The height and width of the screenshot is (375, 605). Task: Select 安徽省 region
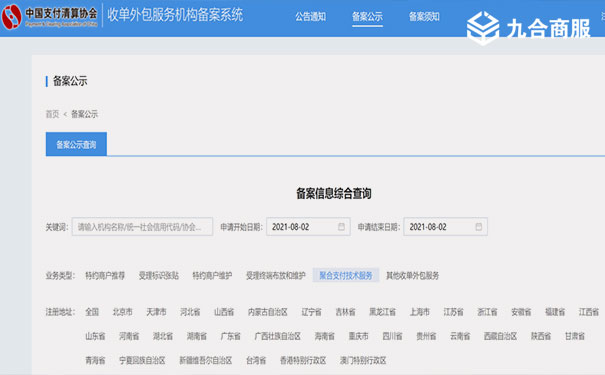(521, 312)
